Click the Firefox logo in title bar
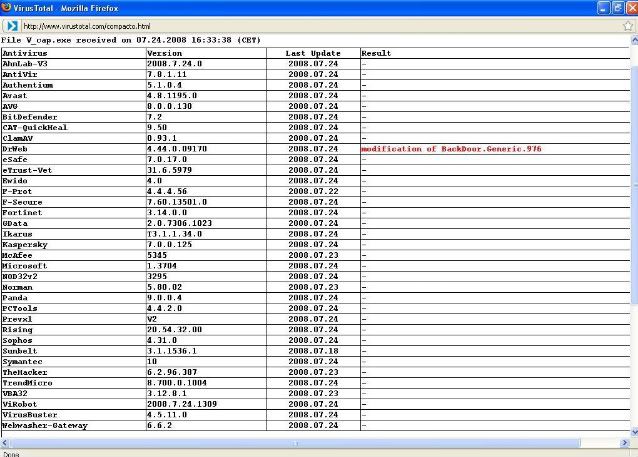This screenshot has height=457, width=638. click(6, 7)
